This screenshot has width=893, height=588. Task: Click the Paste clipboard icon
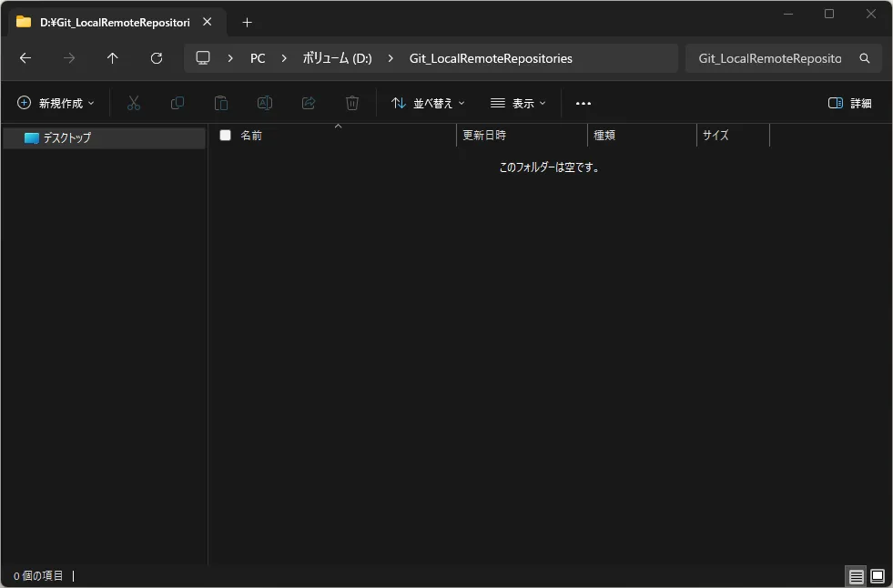221,103
